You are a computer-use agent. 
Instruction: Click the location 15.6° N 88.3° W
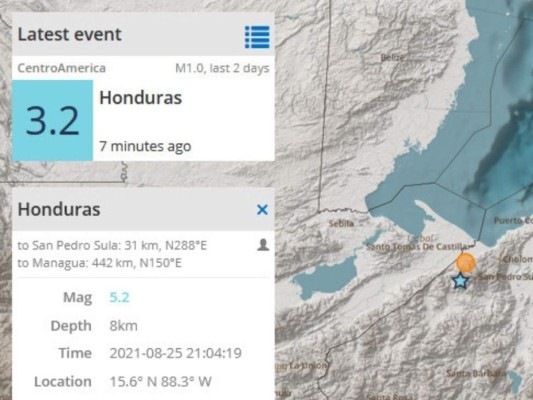160,382
